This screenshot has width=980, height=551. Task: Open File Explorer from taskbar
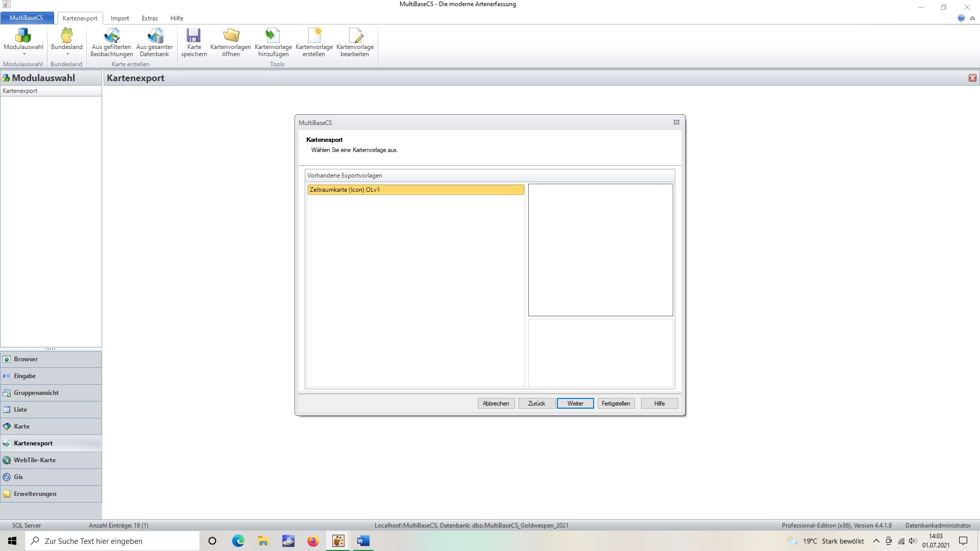263,541
